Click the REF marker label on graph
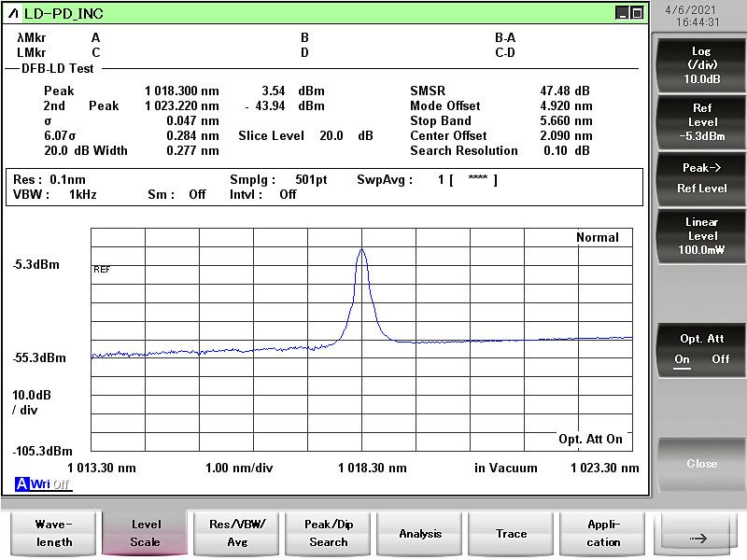Image resolution: width=747 pixels, height=560 pixels. click(102, 269)
